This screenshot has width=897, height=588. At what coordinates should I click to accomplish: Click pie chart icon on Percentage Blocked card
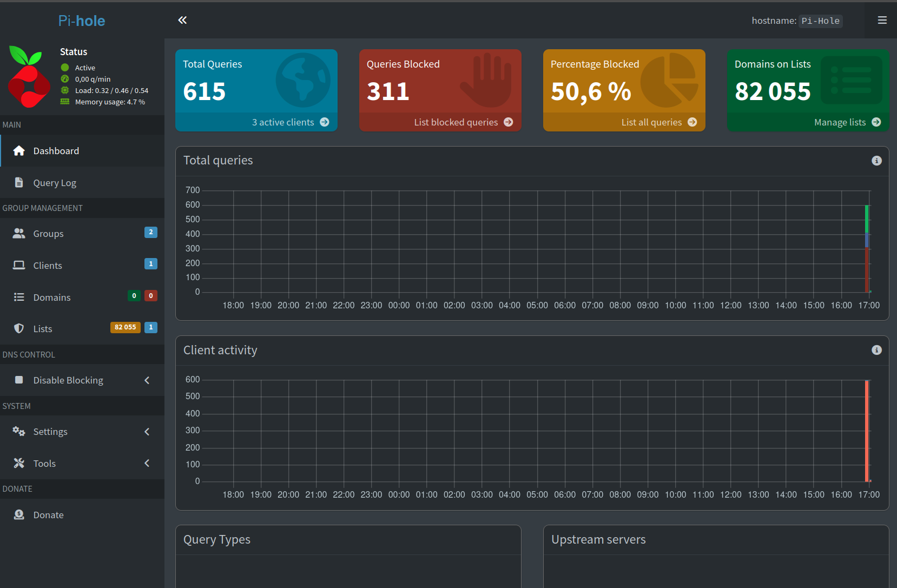670,80
